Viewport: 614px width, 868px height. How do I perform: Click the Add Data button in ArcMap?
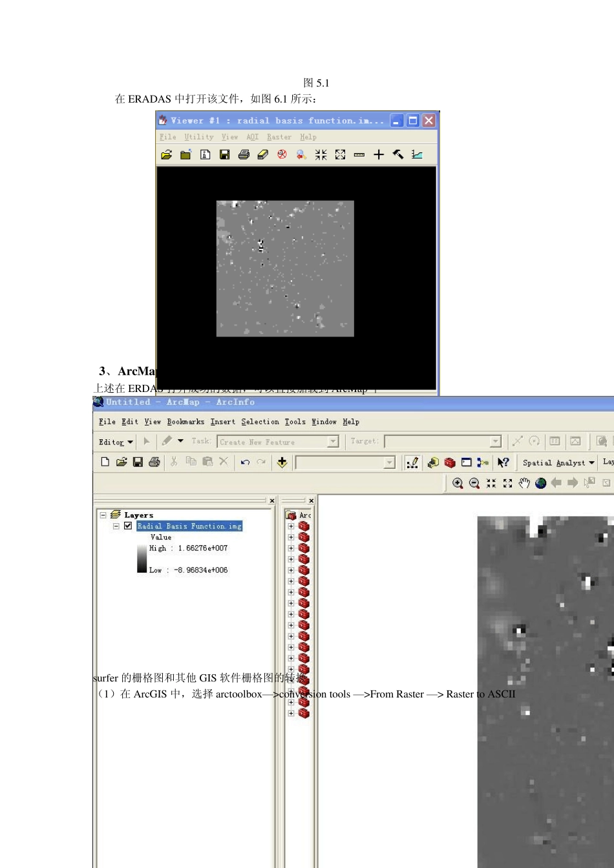point(282,462)
